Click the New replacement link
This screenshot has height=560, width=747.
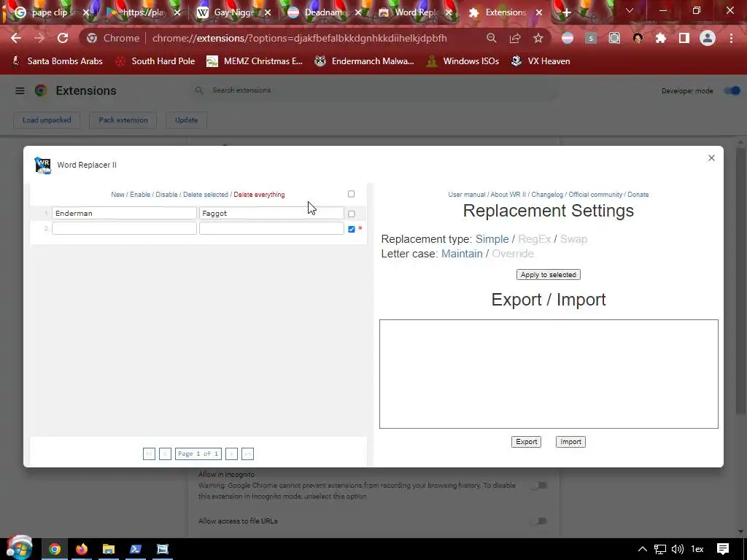pos(117,194)
